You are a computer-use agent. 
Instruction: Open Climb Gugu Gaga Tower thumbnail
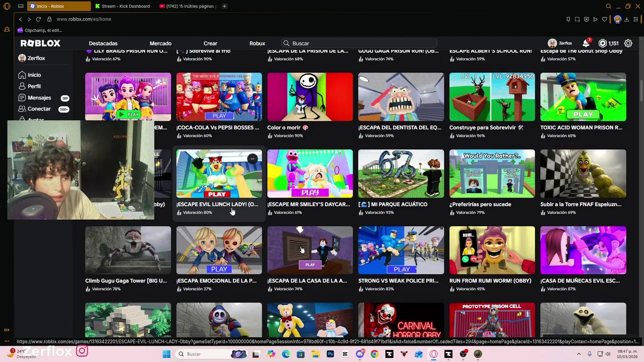[x=128, y=250]
